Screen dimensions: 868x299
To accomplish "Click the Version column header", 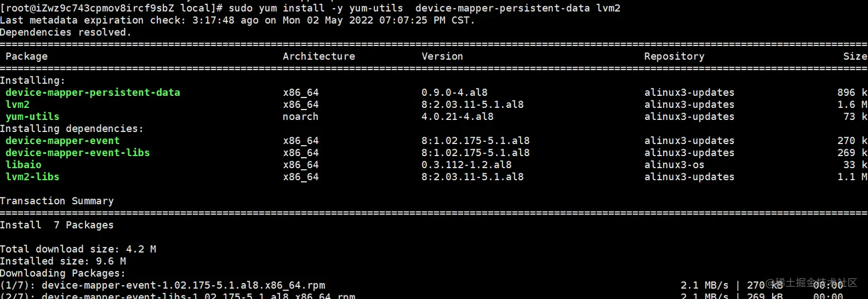I will click(x=442, y=56).
